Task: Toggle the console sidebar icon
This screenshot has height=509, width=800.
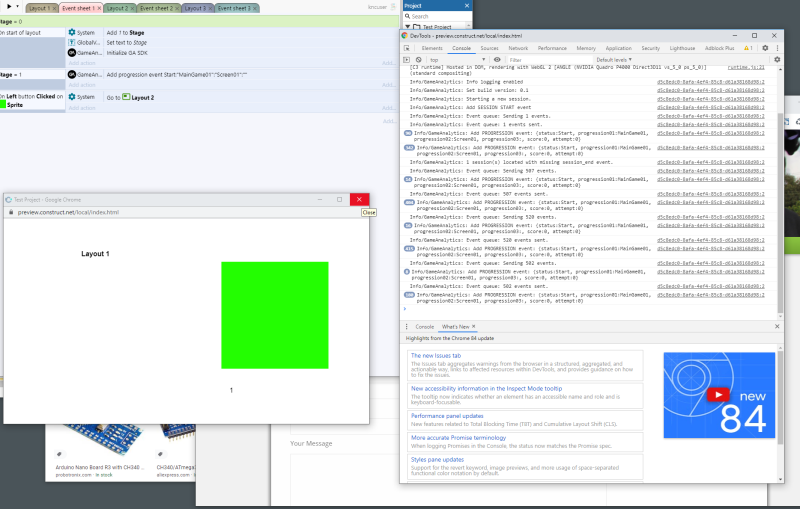Action: [407, 60]
